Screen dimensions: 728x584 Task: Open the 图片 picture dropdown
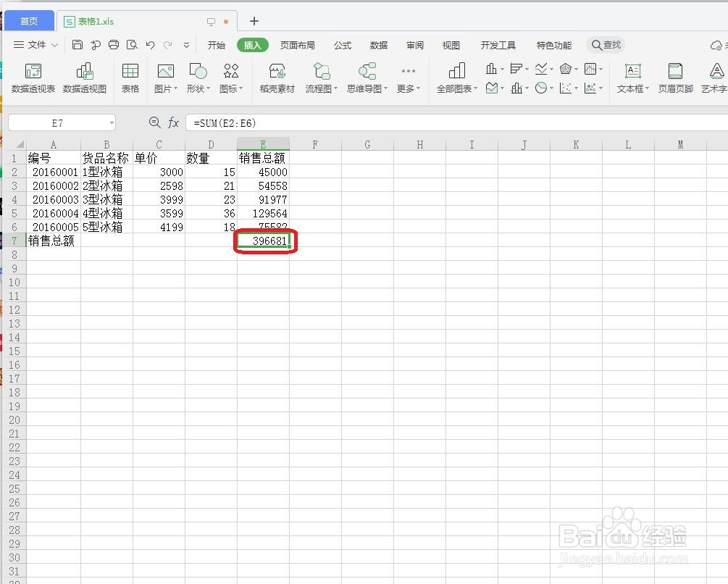[165, 78]
